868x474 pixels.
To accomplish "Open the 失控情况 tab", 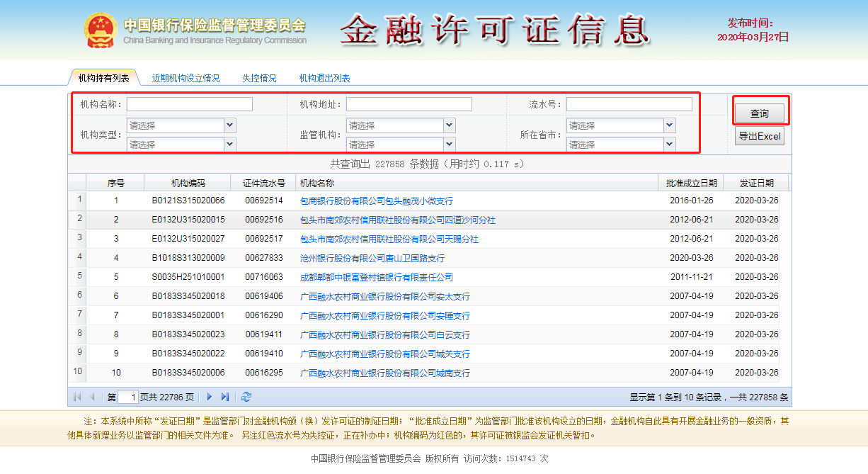I will [259, 78].
